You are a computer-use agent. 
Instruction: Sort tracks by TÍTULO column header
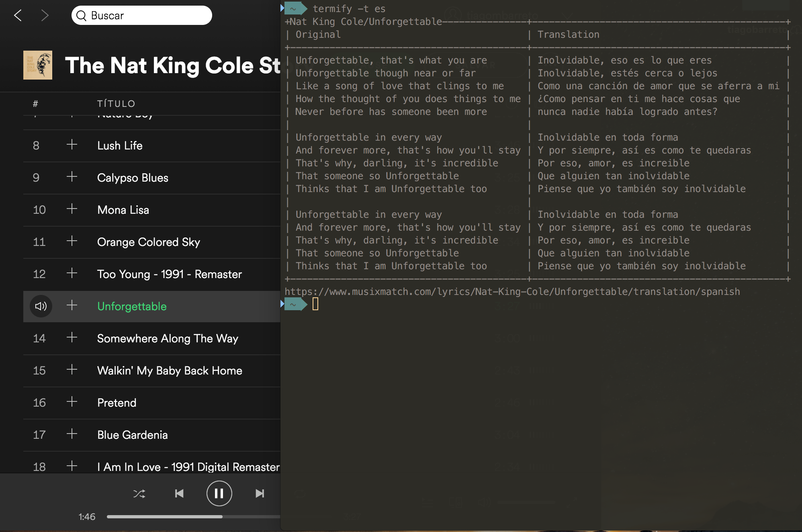pyautogui.click(x=116, y=104)
